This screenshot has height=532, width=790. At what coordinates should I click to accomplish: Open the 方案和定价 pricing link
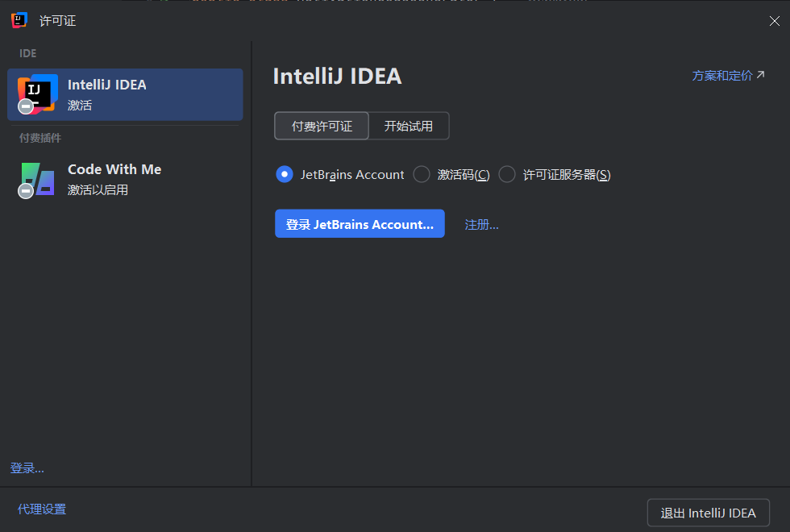tap(728, 76)
